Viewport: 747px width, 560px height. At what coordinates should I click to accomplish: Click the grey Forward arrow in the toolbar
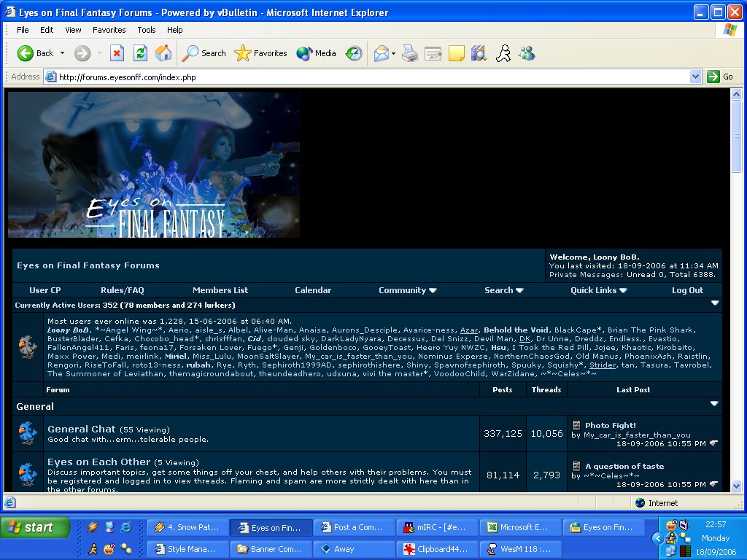(x=82, y=53)
